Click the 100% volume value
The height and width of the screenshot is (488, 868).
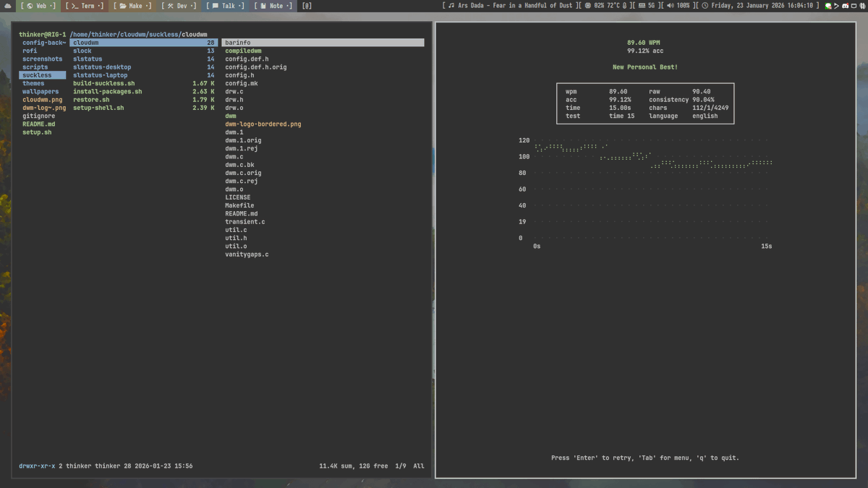pyautogui.click(x=684, y=6)
